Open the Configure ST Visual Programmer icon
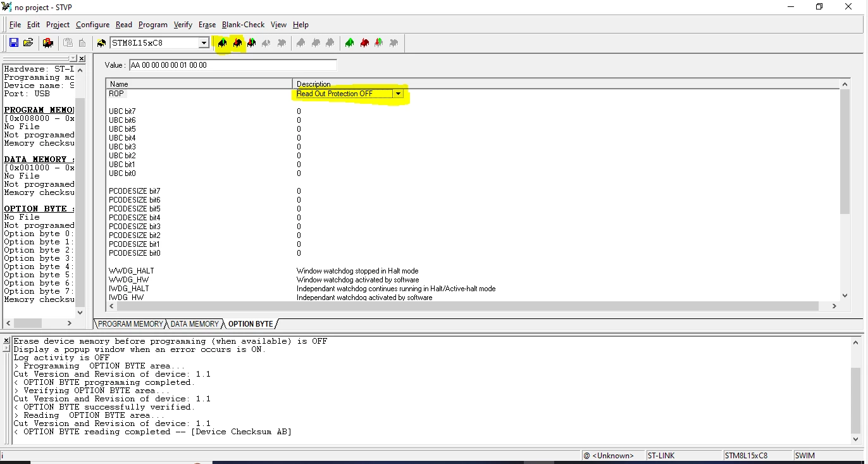This screenshot has height=464, width=868. (x=47, y=43)
